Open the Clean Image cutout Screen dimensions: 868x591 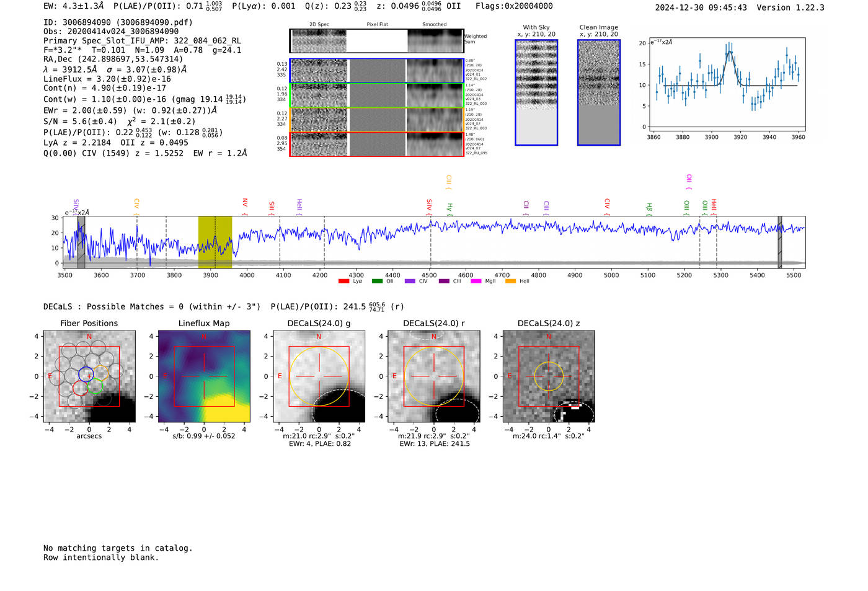599,92
